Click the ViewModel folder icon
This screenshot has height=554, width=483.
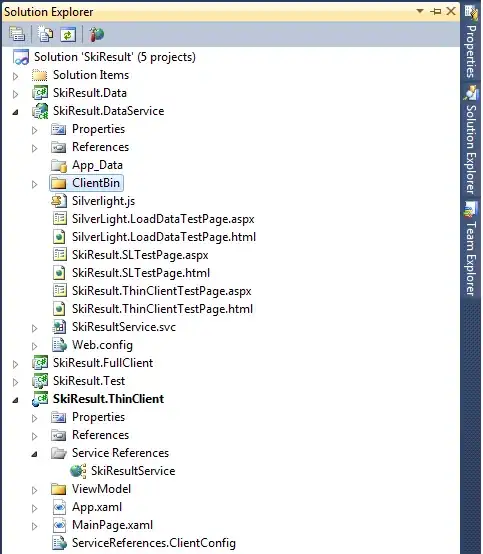pyautogui.click(x=59, y=489)
